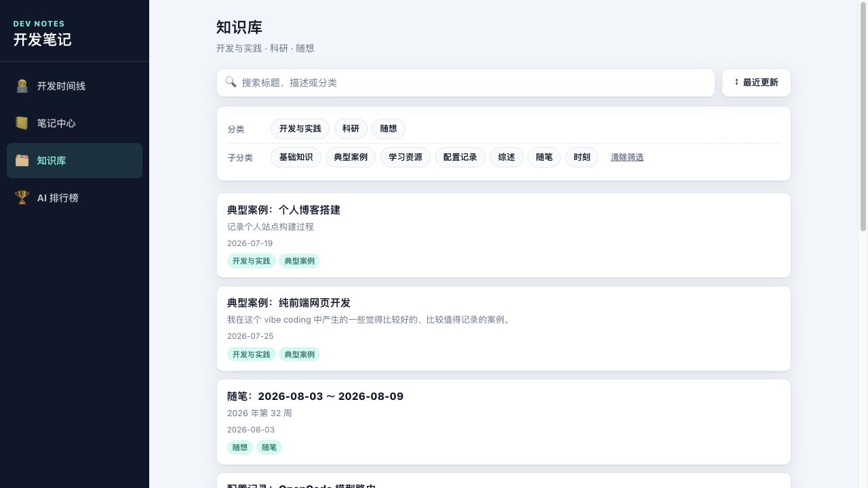Click the page vertical scrollbar thumb
The width and height of the screenshot is (868, 488).
(x=863, y=117)
